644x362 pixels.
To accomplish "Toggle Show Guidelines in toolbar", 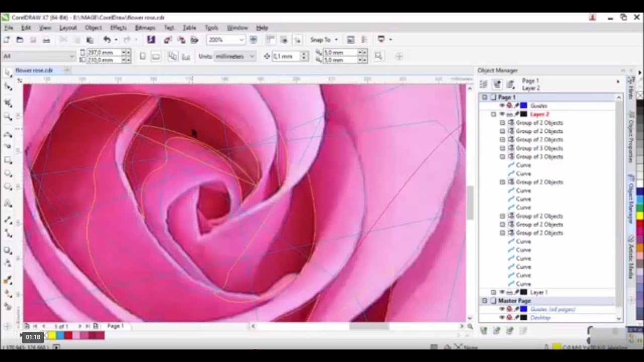I will [x=297, y=40].
